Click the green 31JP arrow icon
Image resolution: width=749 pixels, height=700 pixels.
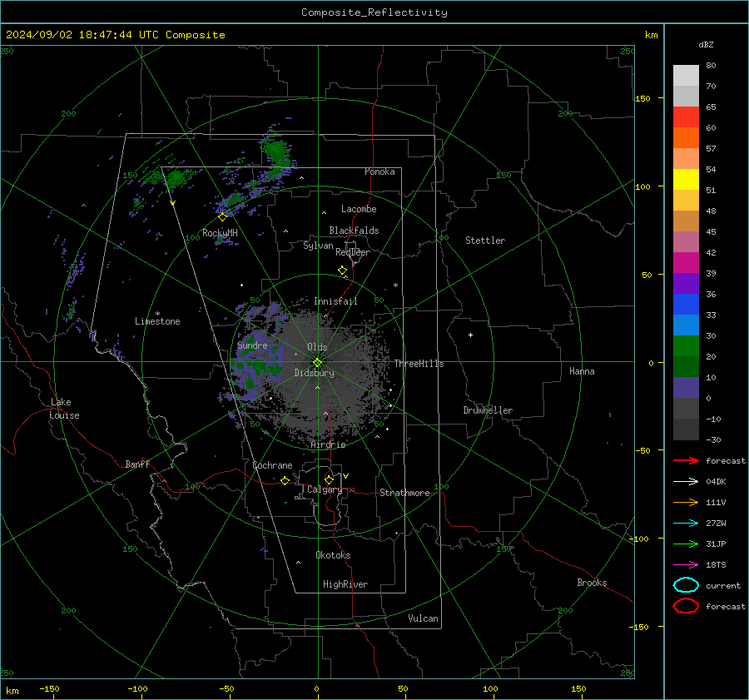pos(686,544)
